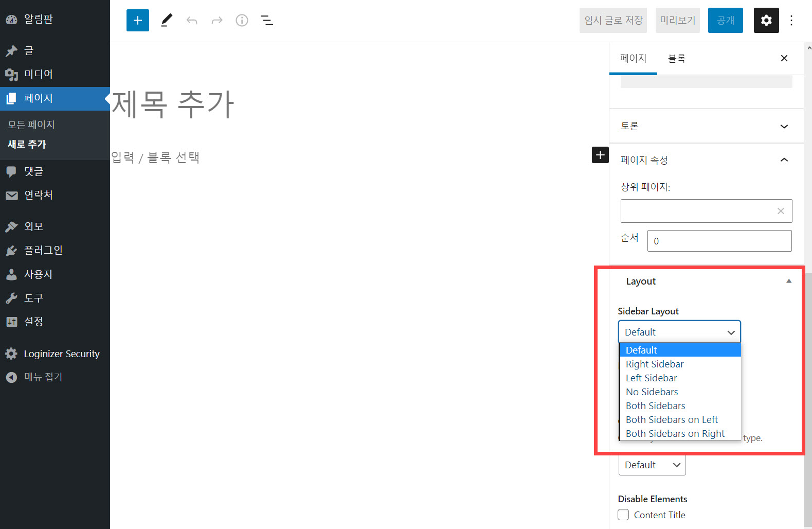812x529 pixels.
Task: Click the undo arrow icon
Action: pos(192,20)
